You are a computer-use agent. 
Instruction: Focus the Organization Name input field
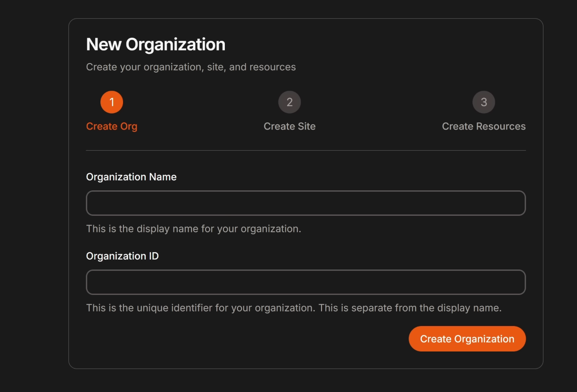point(306,203)
